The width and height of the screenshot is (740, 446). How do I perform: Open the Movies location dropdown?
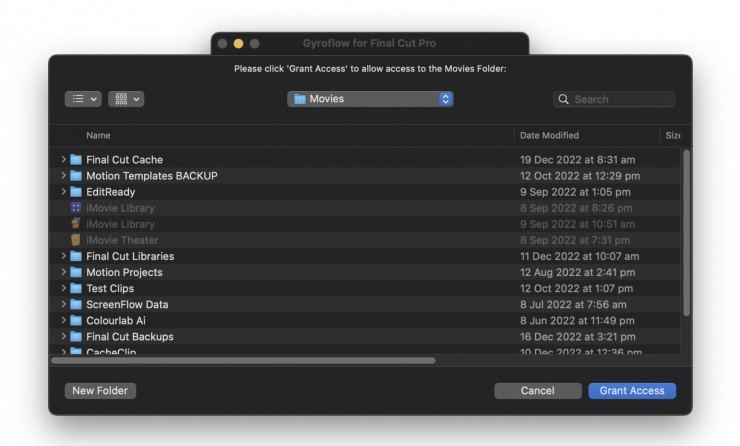pyautogui.click(x=370, y=99)
